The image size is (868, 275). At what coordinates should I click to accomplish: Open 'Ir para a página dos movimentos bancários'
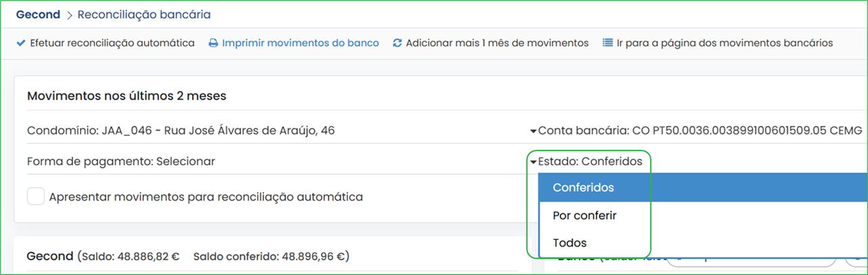[x=724, y=43]
